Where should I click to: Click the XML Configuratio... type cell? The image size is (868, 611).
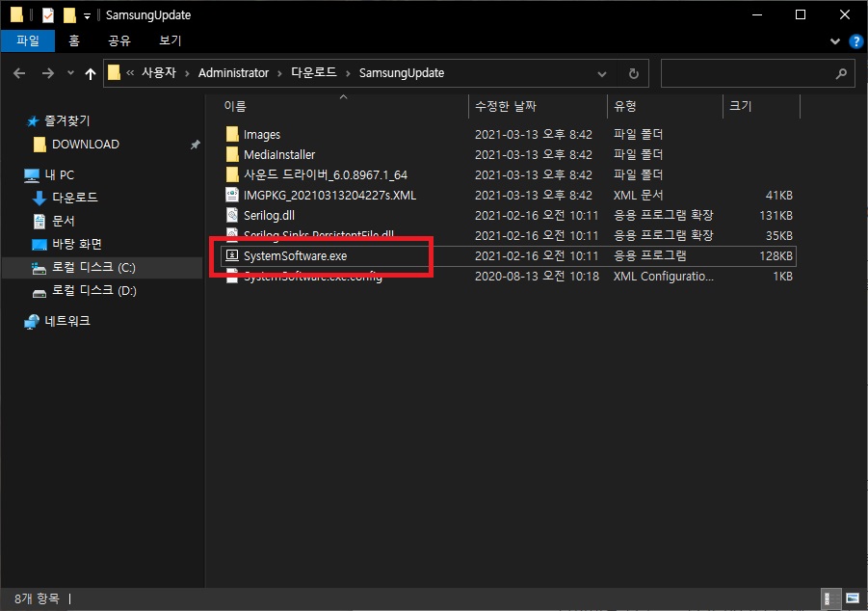tap(663, 276)
